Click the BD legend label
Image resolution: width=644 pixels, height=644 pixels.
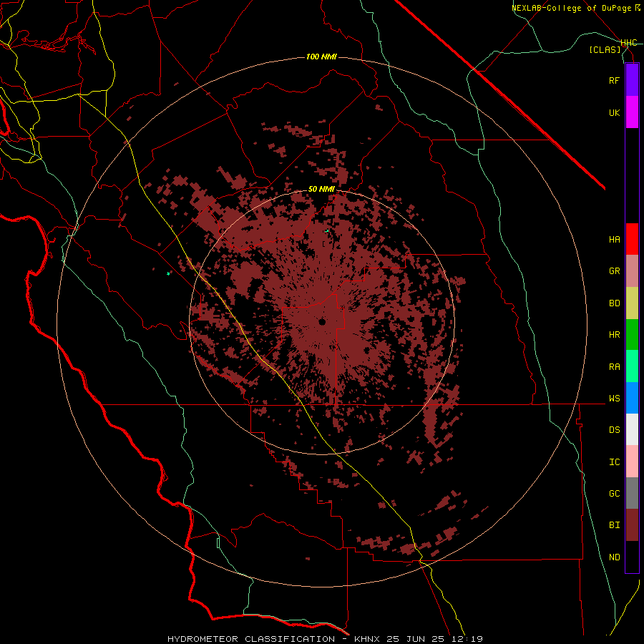[615, 303]
